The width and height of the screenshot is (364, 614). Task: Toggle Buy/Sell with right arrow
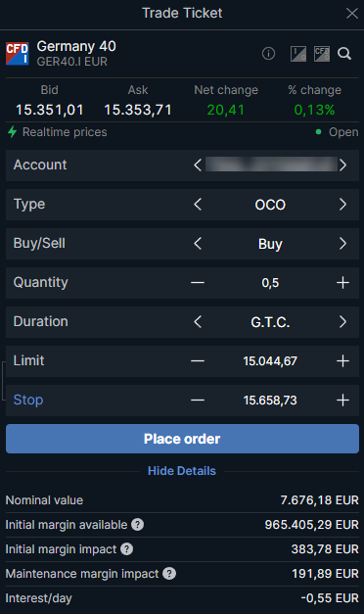[342, 243]
